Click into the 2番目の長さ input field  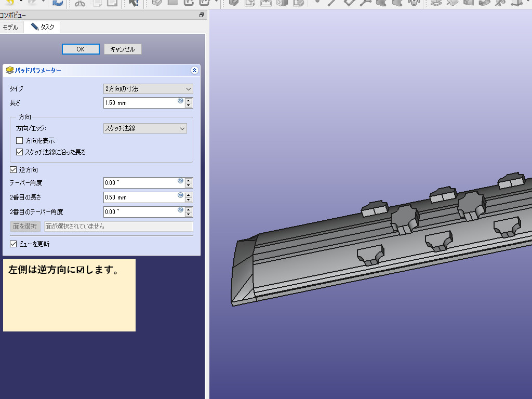point(140,197)
